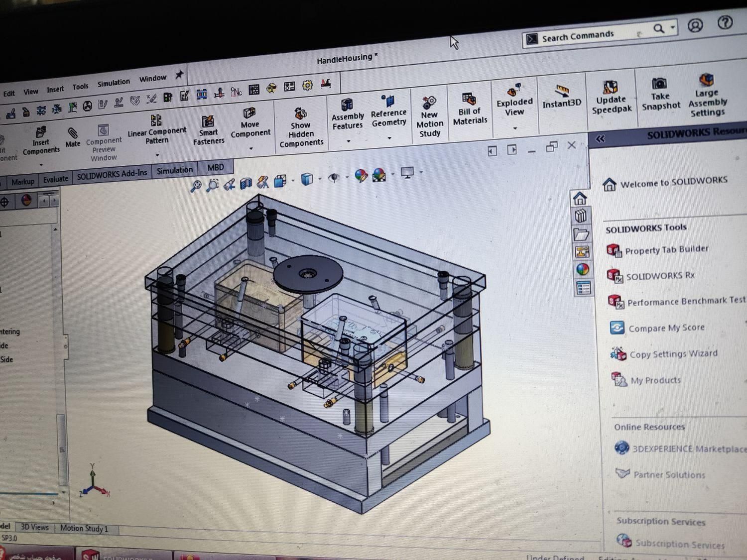747x560 pixels.
Task: Expand the Exploded View dropdown arrow
Action: [515, 128]
